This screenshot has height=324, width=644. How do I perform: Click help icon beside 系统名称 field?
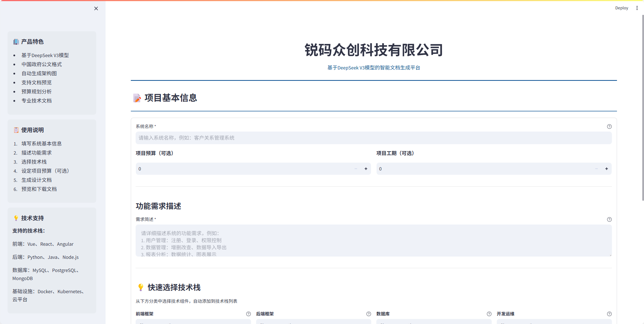(x=609, y=127)
